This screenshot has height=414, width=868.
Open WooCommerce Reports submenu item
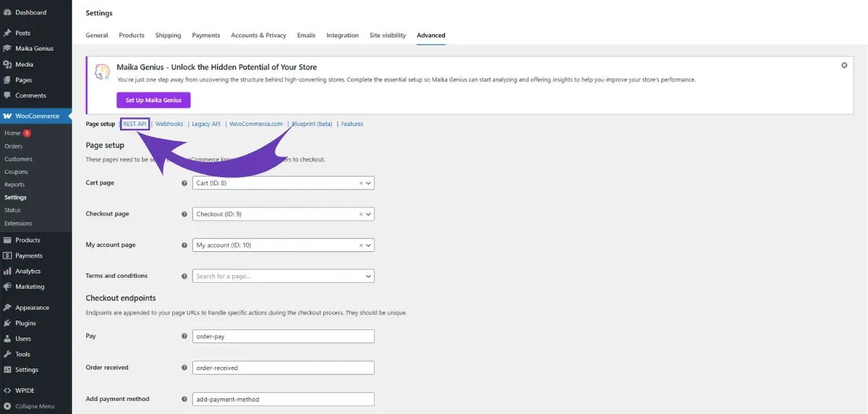tap(14, 185)
